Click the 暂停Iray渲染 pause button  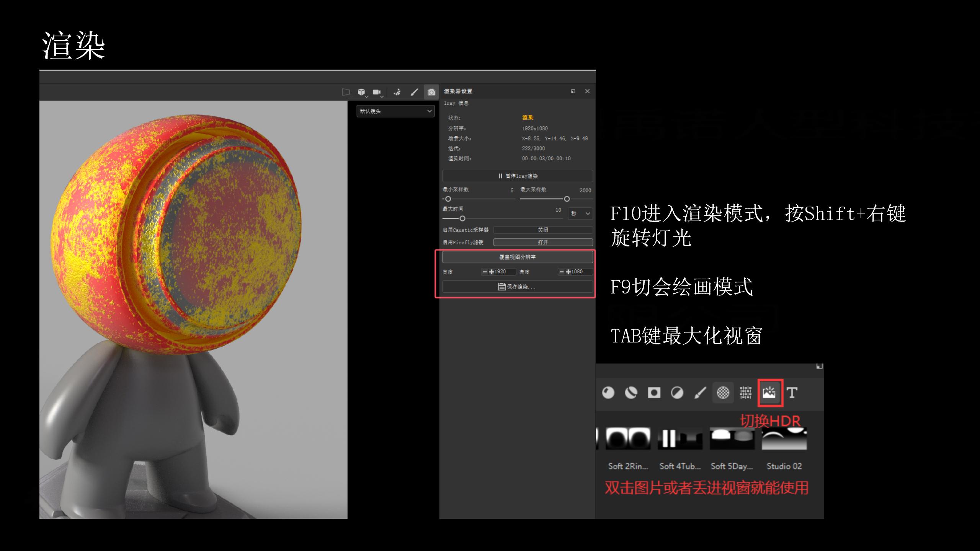point(518,176)
